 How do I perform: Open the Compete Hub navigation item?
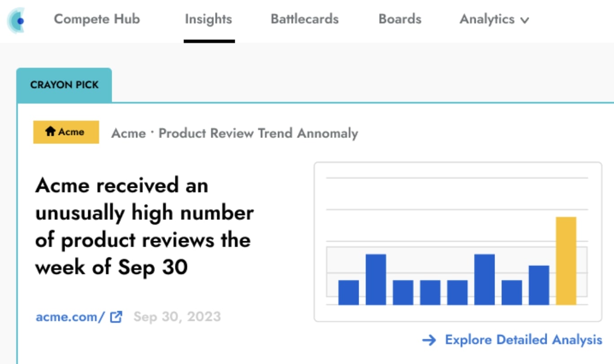coord(97,19)
